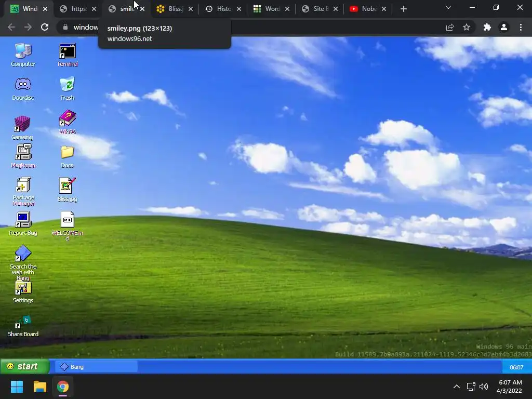Viewport: 532px width, 399px height.
Task: Open a new browser tab
Action: pos(403,9)
